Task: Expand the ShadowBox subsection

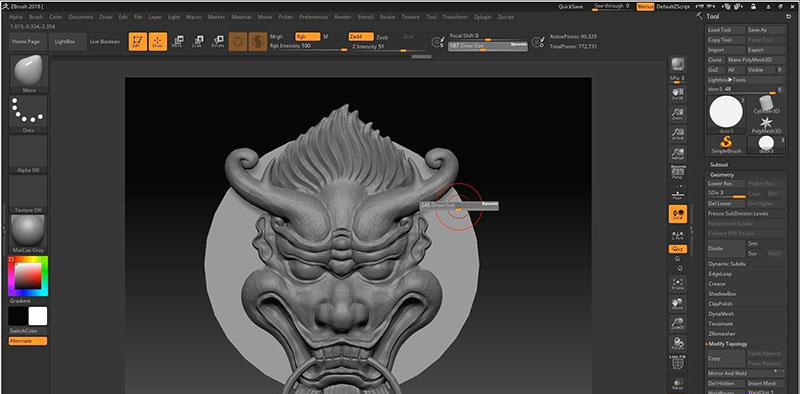Action: click(x=722, y=294)
